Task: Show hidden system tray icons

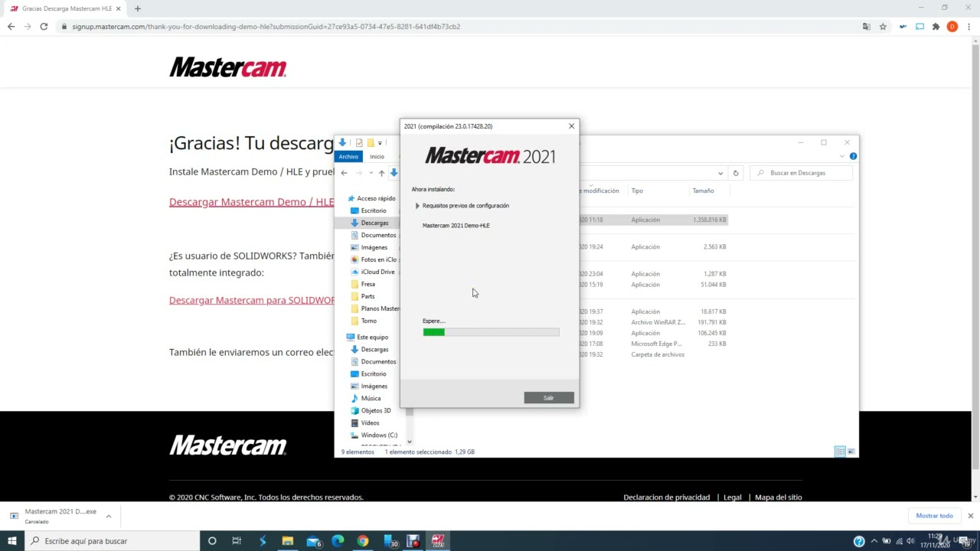Action: coord(874,541)
